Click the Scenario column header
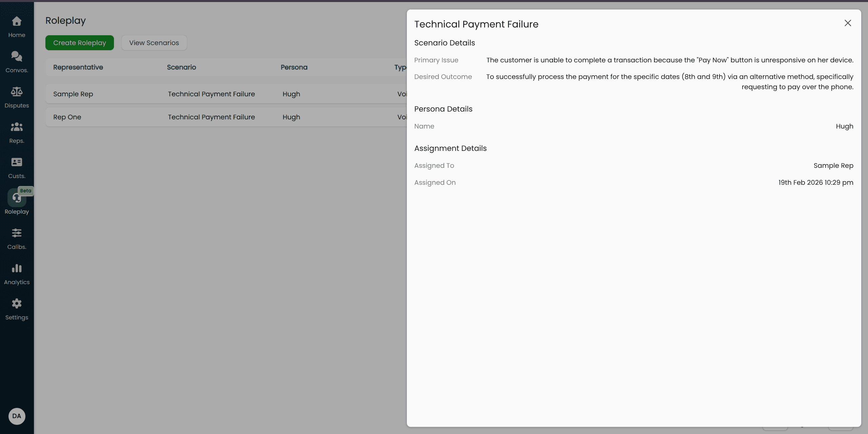 (181, 67)
